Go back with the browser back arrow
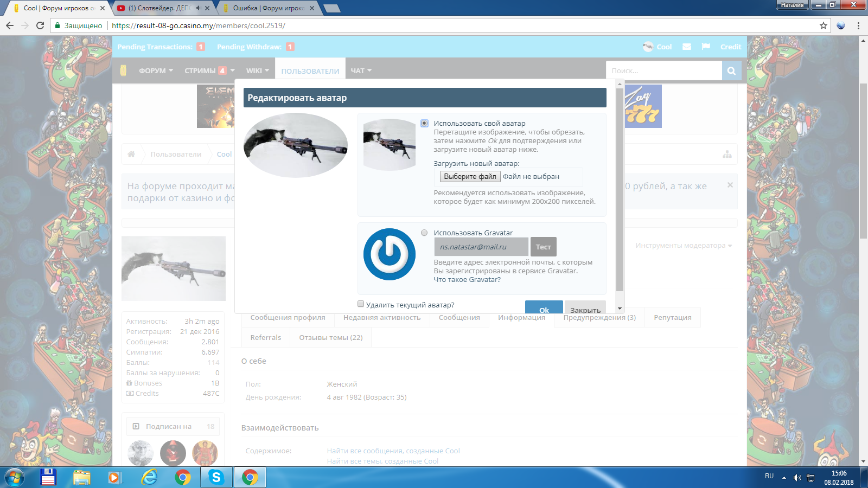 click(x=10, y=25)
